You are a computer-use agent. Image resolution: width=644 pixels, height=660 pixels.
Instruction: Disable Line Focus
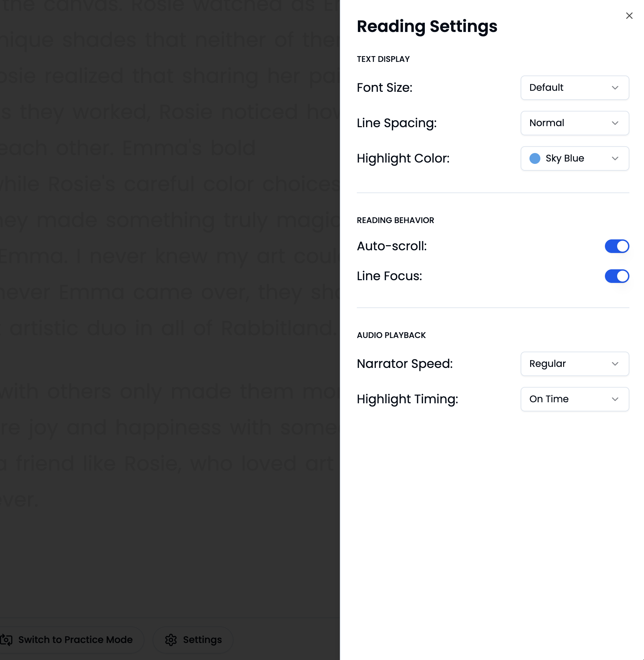point(617,276)
